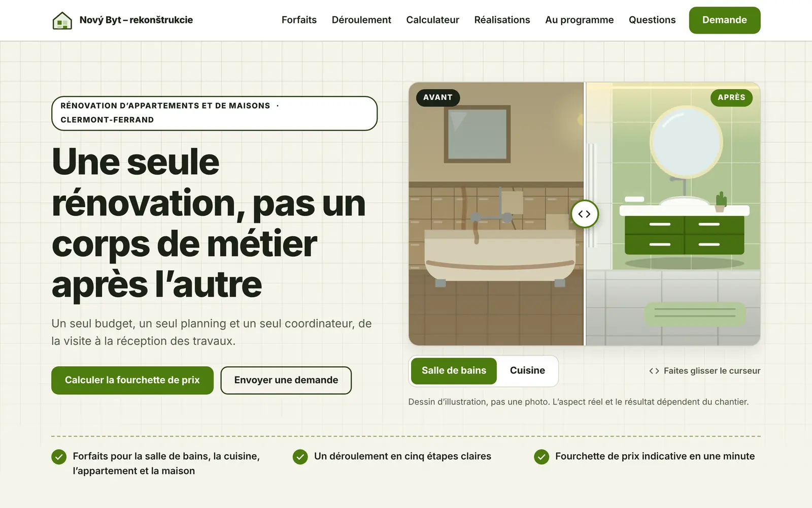The image size is (812, 508).
Task: Click 'Forfaits pour la salle de bains' text
Action: (x=166, y=463)
